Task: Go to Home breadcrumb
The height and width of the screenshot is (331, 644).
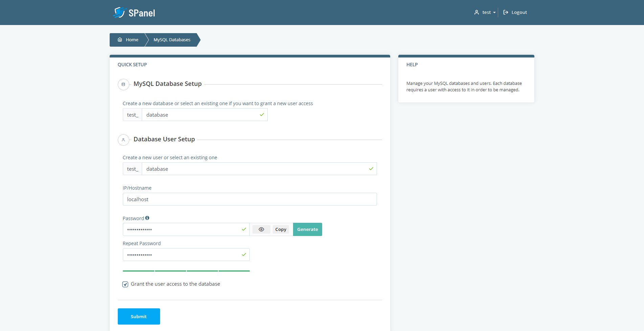Action: [128, 40]
